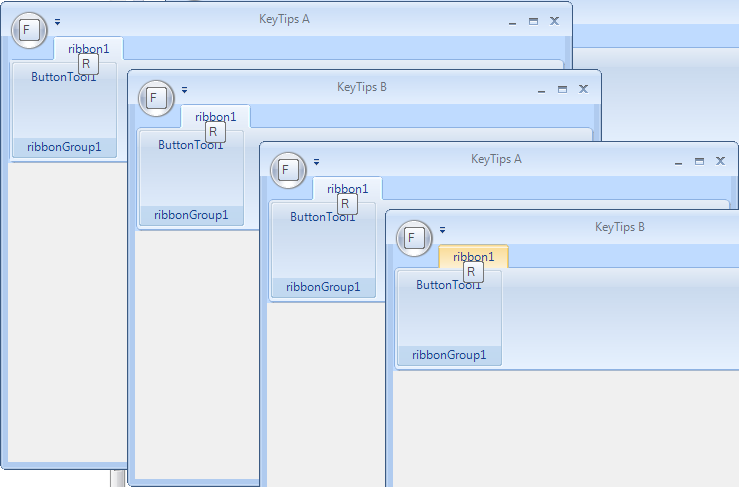Open application button in the frontmost KeyTips B window
The image size is (739, 487).
click(414, 237)
